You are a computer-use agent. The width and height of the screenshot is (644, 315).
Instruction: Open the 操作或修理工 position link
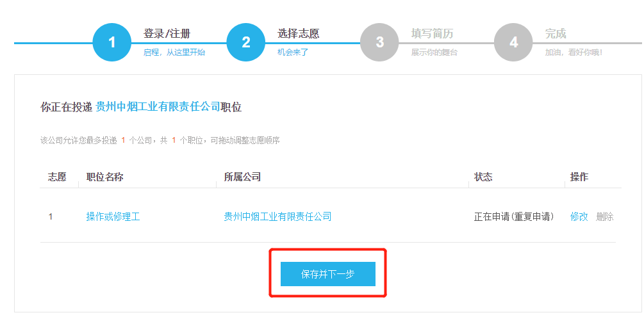(113, 216)
